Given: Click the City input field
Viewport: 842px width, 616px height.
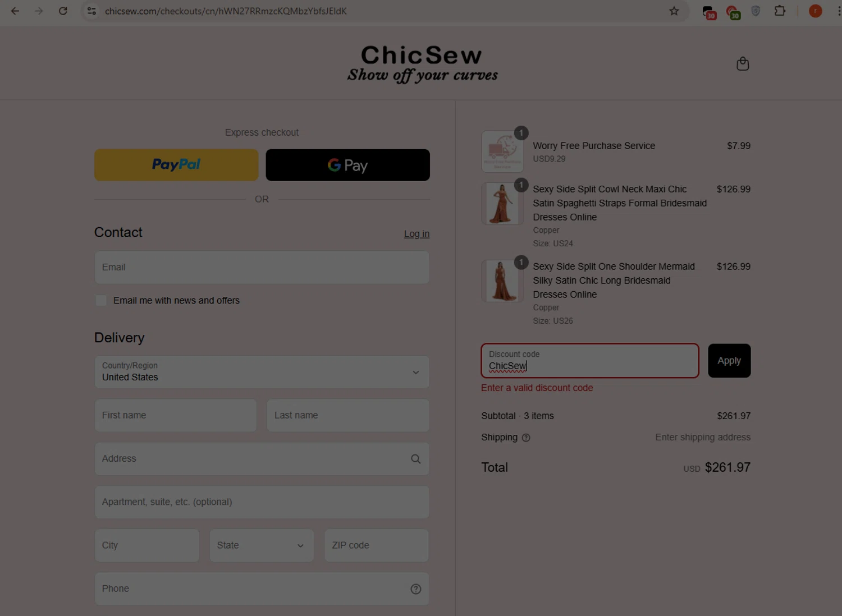Looking at the screenshot, I should [x=147, y=545].
